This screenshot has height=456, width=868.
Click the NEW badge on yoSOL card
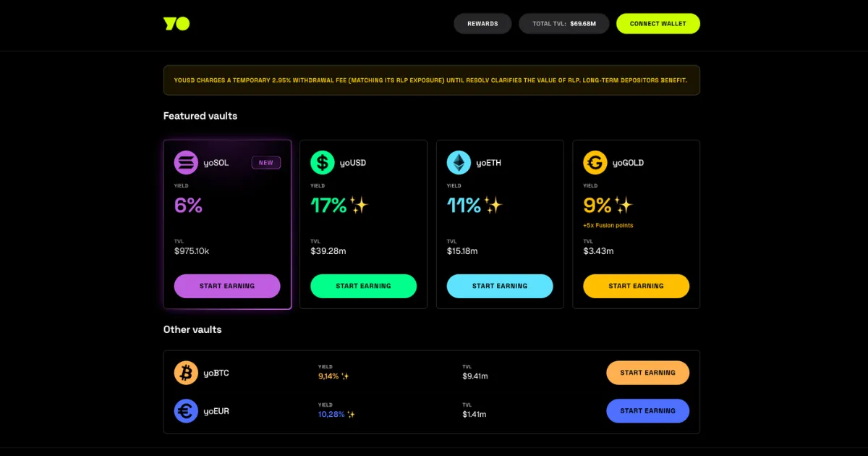click(x=266, y=162)
